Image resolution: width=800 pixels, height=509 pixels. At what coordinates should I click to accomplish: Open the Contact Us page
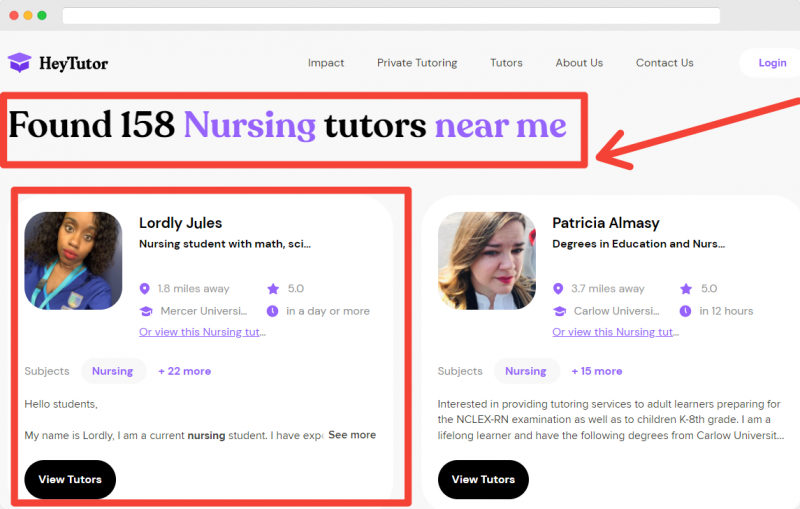664,63
